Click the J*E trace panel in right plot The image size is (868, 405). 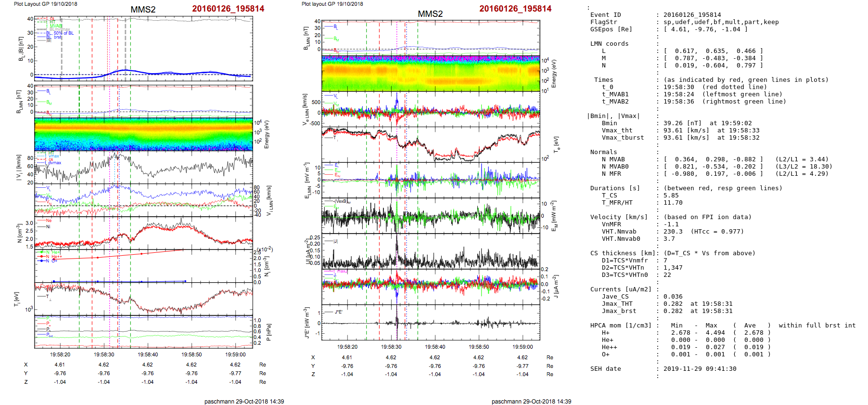pyautogui.click(x=431, y=322)
